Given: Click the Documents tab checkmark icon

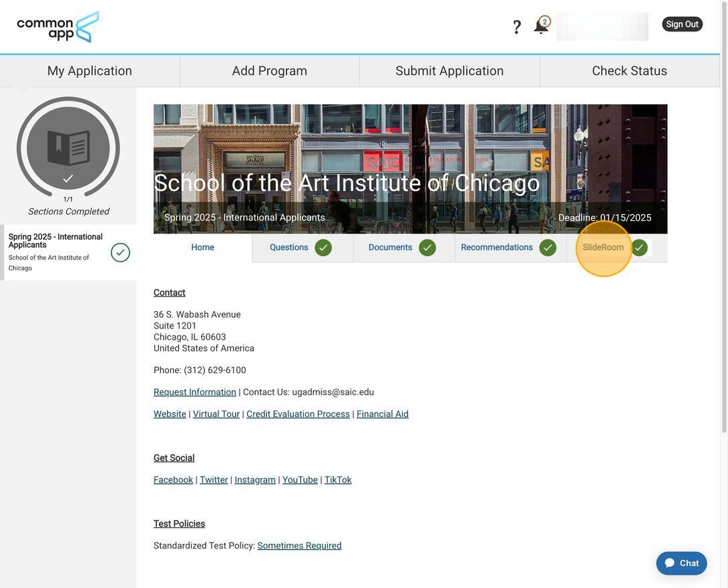Looking at the screenshot, I should click(x=427, y=248).
